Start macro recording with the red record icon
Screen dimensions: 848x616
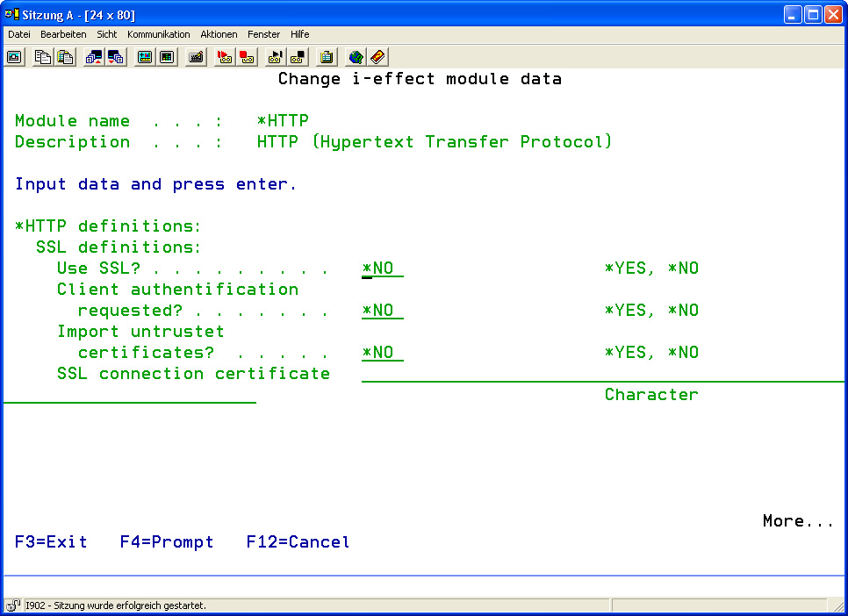pyautogui.click(x=225, y=57)
